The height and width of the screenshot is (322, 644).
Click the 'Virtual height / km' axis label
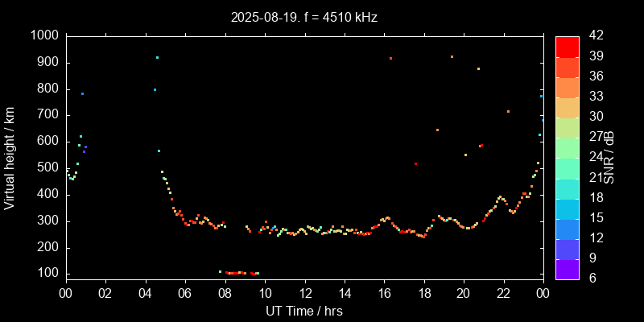pos(10,158)
